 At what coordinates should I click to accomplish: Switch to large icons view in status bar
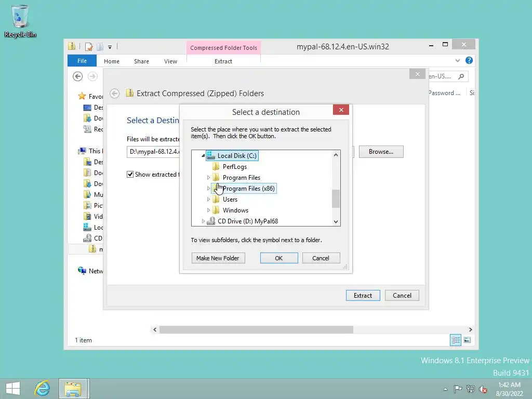pos(467,340)
